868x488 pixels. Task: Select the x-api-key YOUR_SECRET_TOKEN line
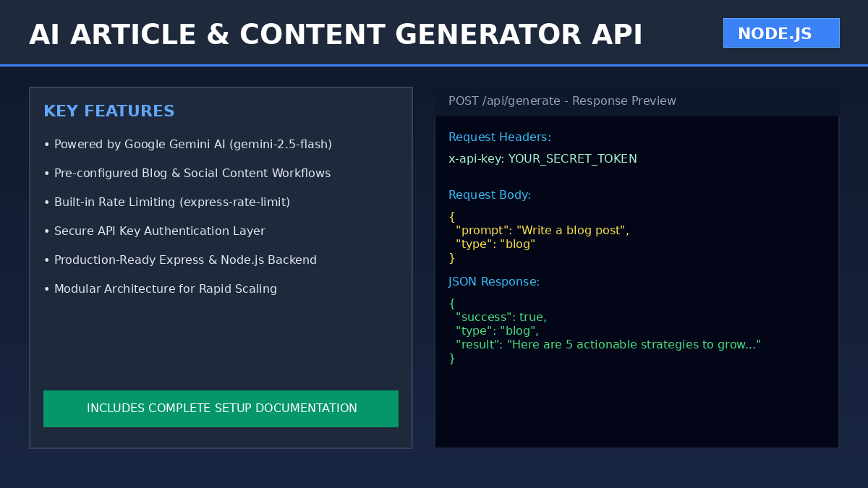coord(542,159)
